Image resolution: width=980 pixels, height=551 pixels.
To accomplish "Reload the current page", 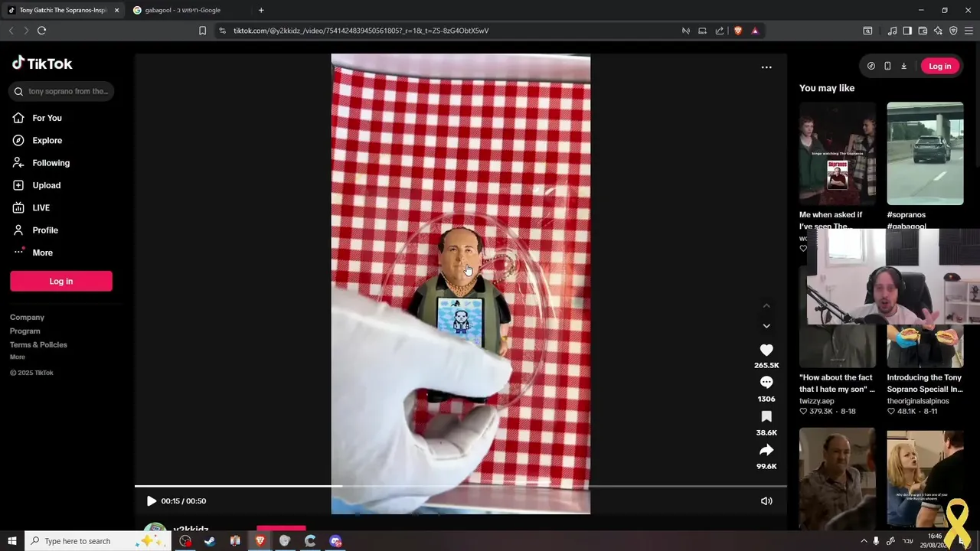I will (41, 31).
